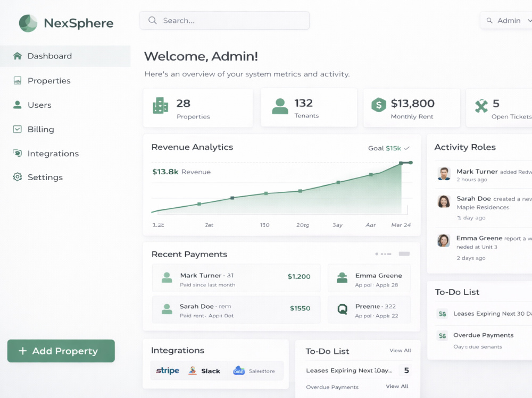Click the Emma Greene payment name
This screenshot has width=532, height=398.
378,276
